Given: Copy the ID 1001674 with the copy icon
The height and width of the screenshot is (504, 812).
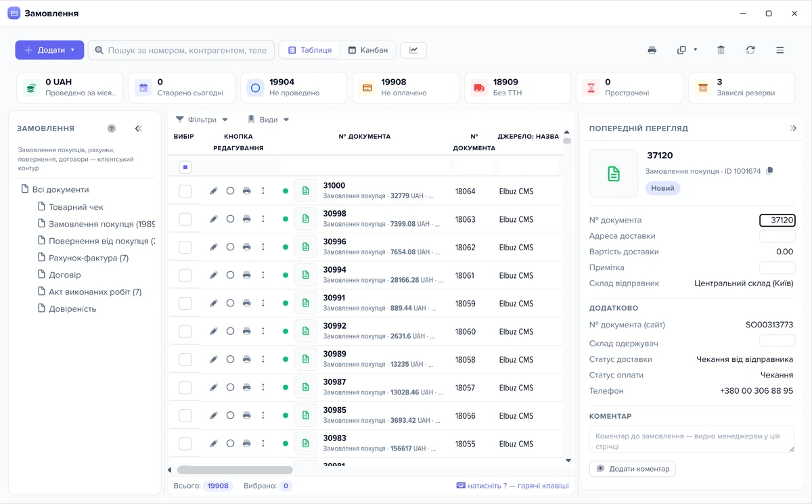Looking at the screenshot, I should coord(769,171).
